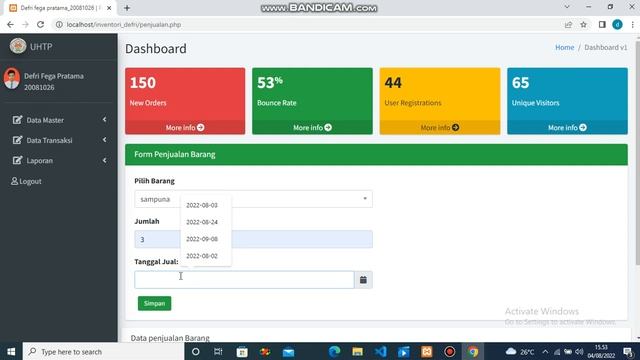Screen dimensions: 640x360
Task: Open More info on the Bounce Rate card
Action: point(312,128)
